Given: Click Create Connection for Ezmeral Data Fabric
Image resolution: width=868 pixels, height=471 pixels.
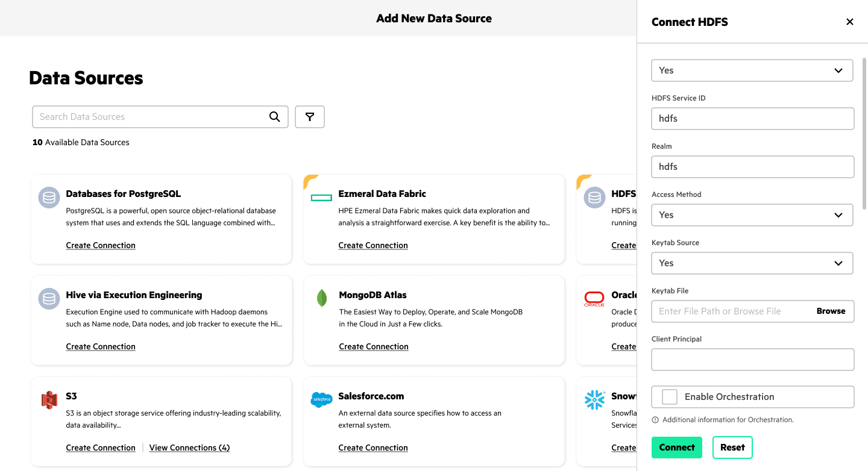Looking at the screenshot, I should (x=373, y=245).
